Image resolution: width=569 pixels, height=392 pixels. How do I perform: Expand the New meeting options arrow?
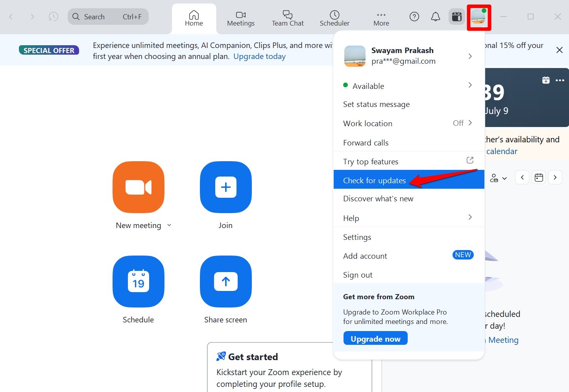coord(169,225)
